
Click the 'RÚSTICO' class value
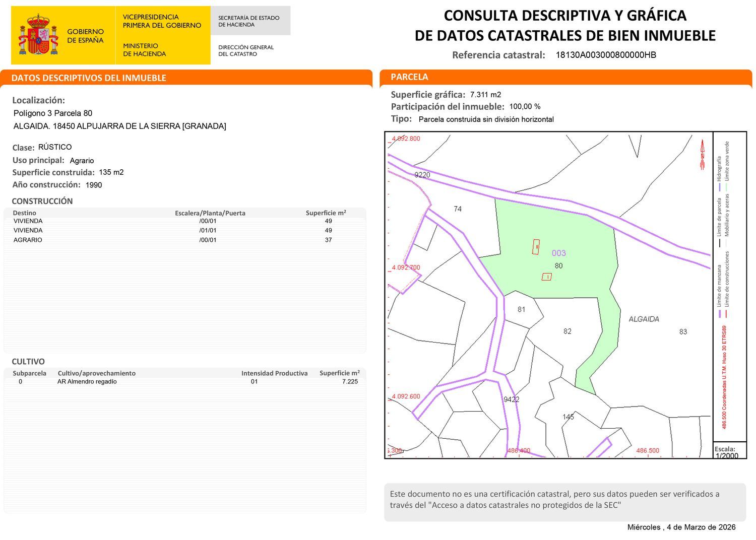[x=55, y=147]
